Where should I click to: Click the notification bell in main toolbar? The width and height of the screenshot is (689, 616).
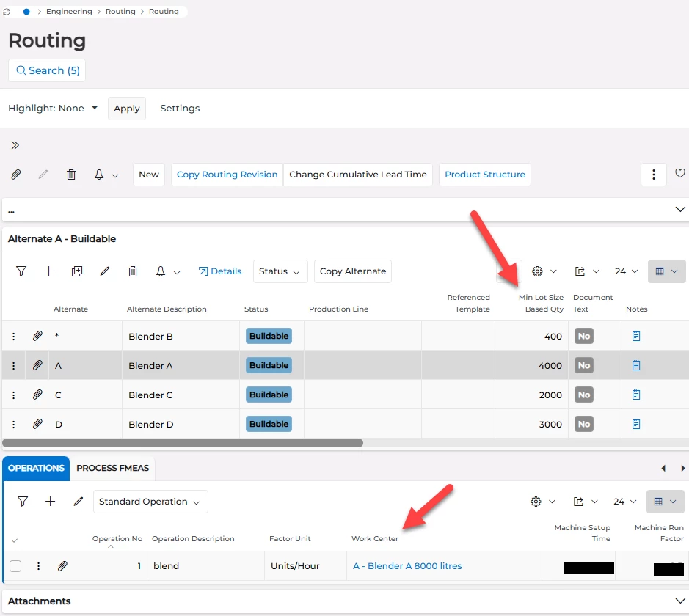pos(99,175)
